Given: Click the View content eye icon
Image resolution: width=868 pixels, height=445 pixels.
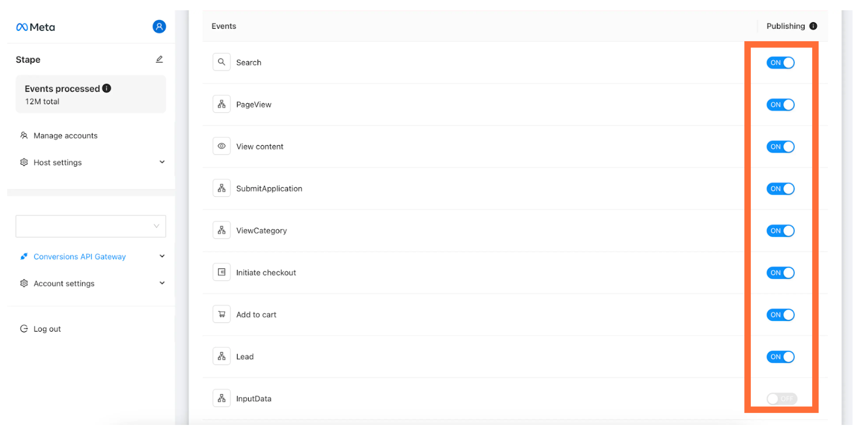Looking at the screenshot, I should pyautogui.click(x=221, y=146).
